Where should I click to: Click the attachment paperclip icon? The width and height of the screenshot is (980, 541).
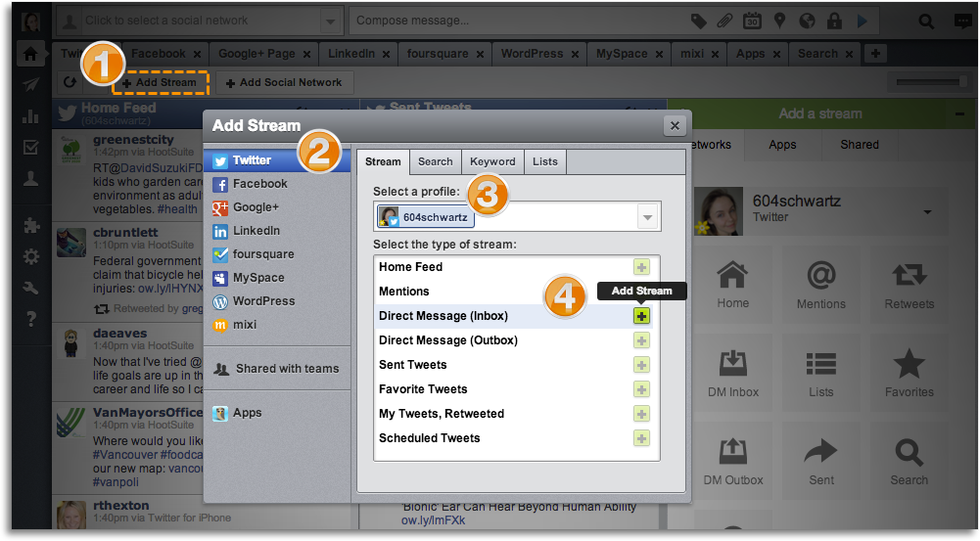click(x=724, y=22)
